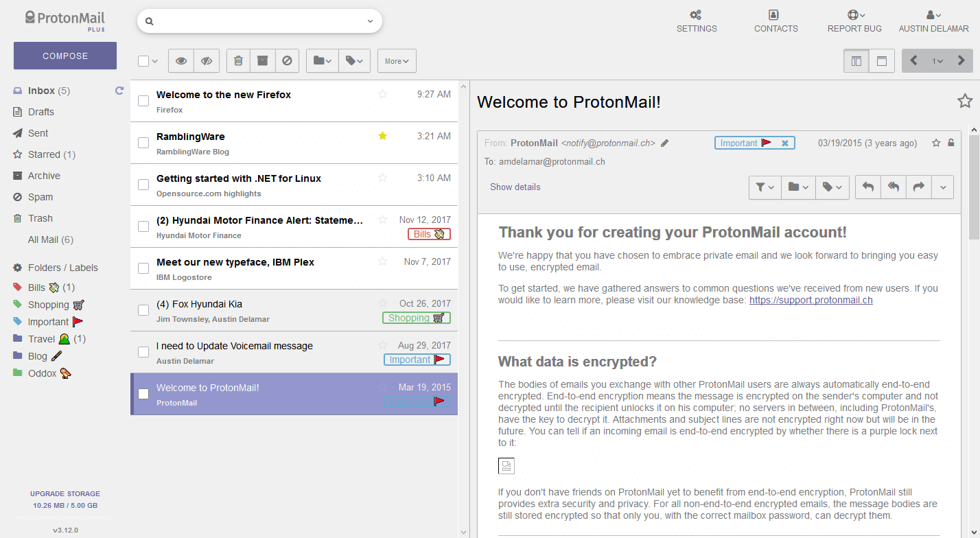Viewport: 980px width, 538px height.
Task: Expand more message actions chevron
Action: pos(942,187)
